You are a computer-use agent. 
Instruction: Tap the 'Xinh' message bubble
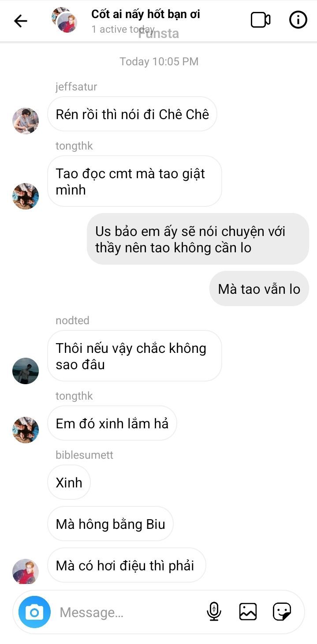click(x=69, y=482)
